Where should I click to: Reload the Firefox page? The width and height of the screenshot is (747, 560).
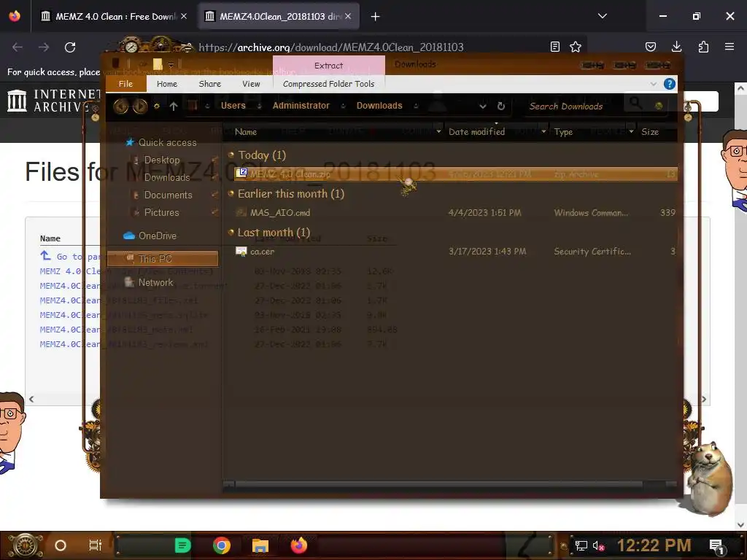click(x=70, y=47)
